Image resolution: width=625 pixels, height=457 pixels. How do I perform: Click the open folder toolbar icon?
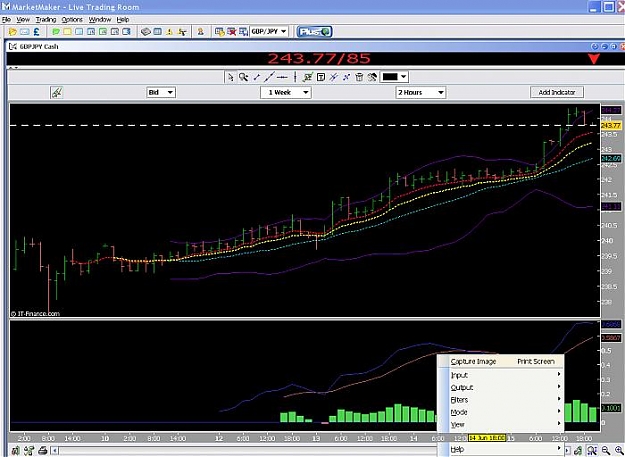coord(13,32)
